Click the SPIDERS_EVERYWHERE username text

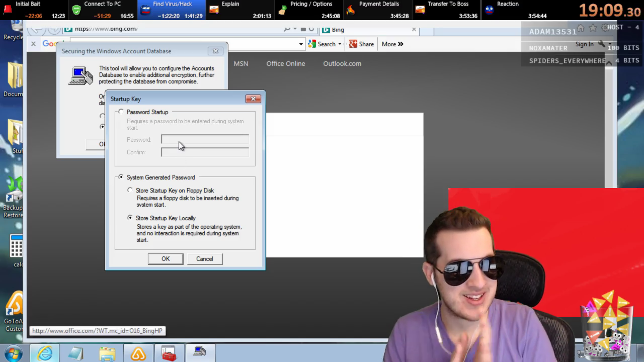(x=567, y=60)
